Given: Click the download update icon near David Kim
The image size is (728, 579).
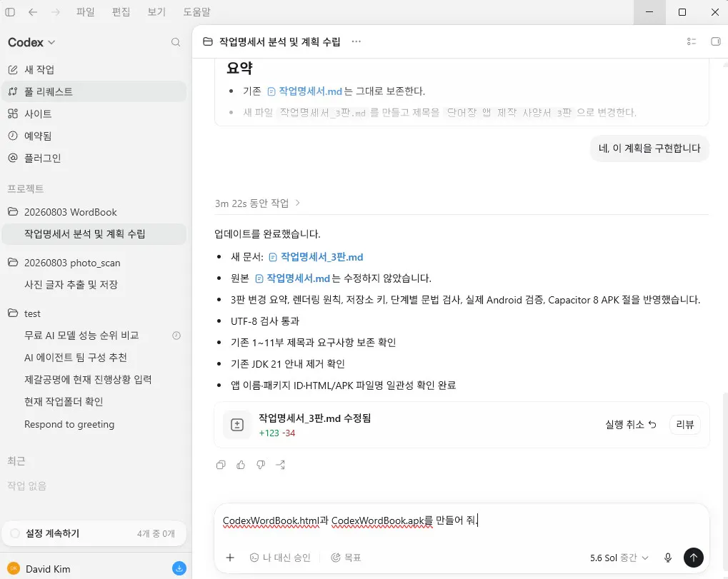Looking at the screenshot, I should (x=179, y=568).
